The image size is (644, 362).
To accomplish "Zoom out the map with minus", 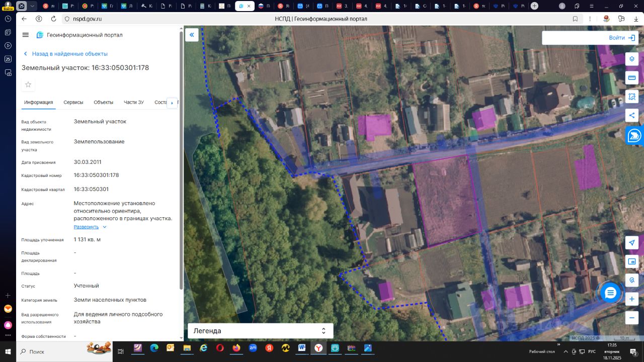I will 632,318.
